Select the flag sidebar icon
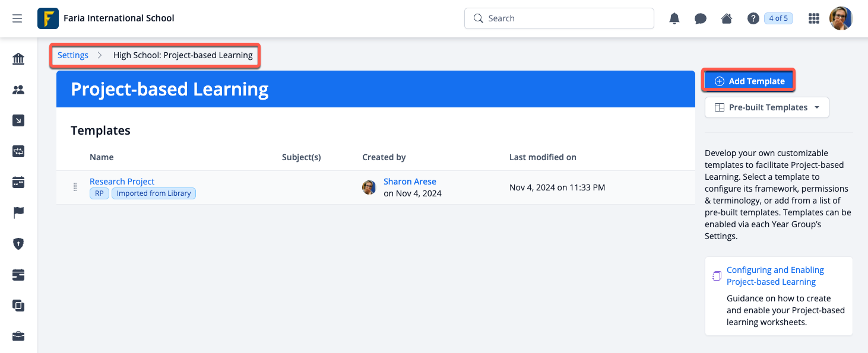 [18, 213]
